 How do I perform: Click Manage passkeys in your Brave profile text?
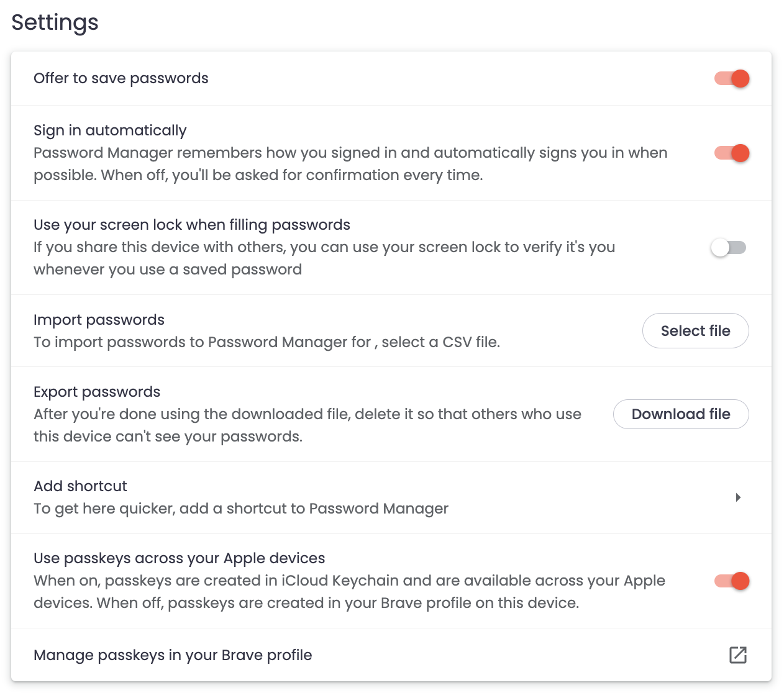pyautogui.click(x=173, y=655)
